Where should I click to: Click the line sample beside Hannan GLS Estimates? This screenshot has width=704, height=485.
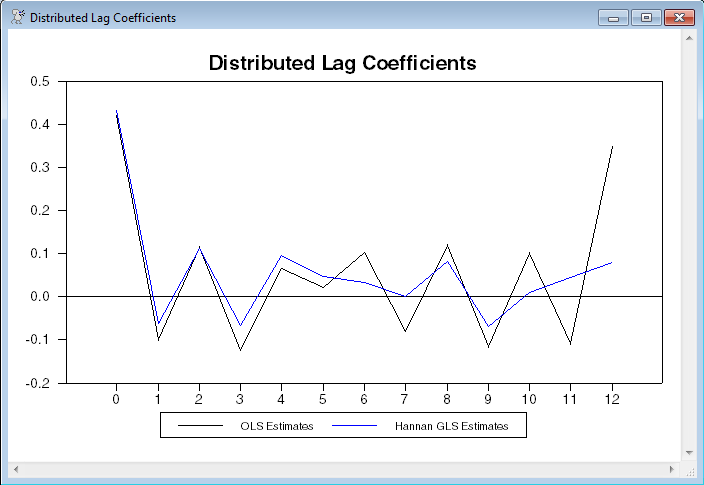pos(354,426)
